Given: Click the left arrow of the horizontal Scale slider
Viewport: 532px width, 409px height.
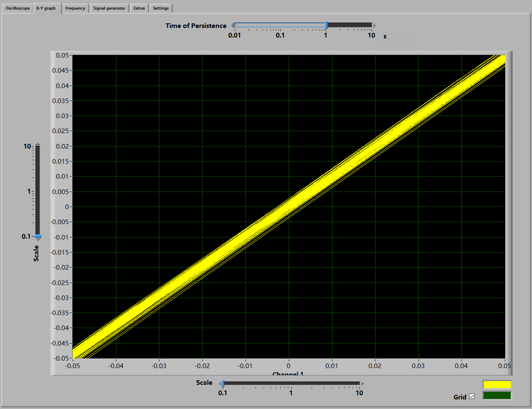Looking at the screenshot, I should (x=220, y=383).
